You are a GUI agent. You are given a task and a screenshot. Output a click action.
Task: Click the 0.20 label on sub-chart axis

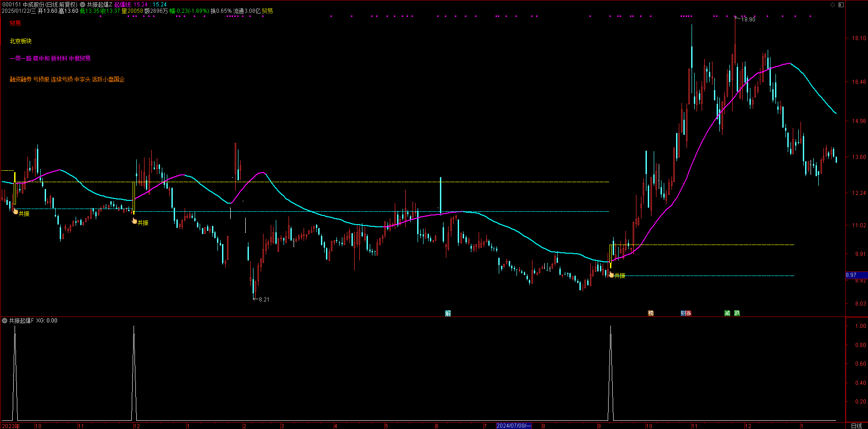861,402
